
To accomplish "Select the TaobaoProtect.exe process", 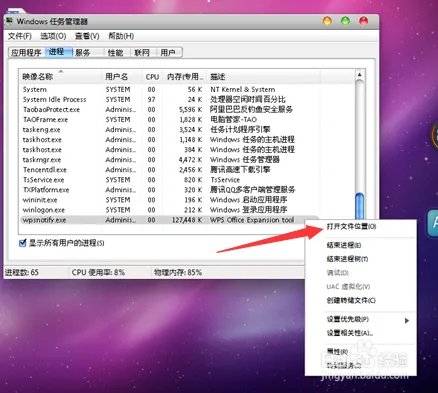I will 170,109.
